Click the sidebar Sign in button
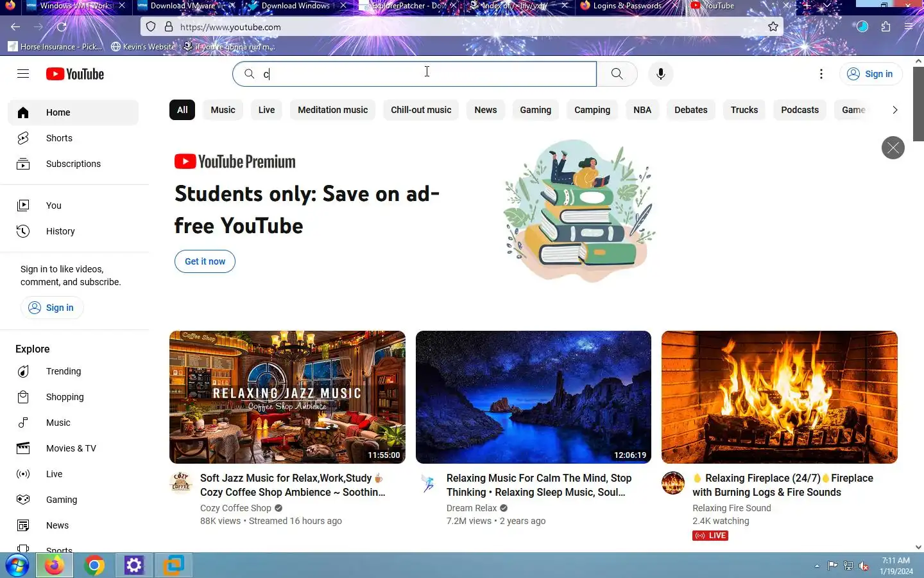This screenshot has height=578, width=924. pyautogui.click(x=52, y=308)
